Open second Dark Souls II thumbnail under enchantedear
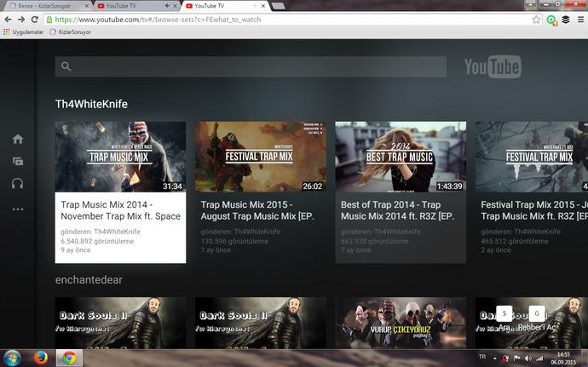 tap(260, 323)
